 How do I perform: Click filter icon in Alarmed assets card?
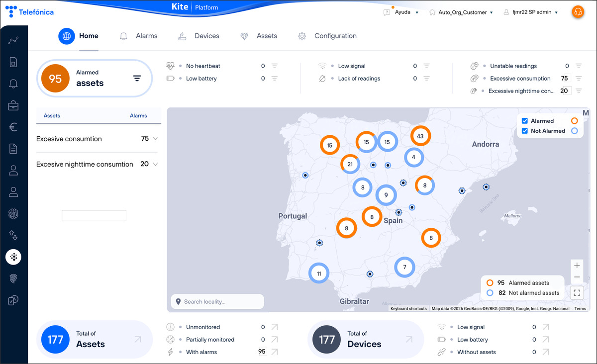coord(137,78)
